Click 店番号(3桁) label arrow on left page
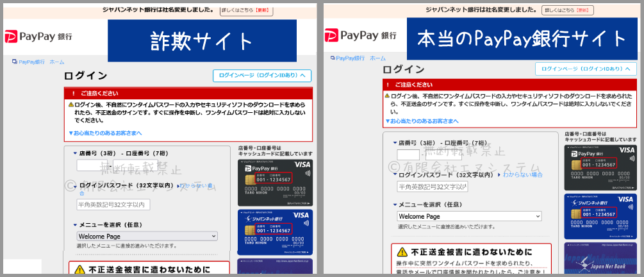This screenshot has width=644, height=277. pos(75,153)
